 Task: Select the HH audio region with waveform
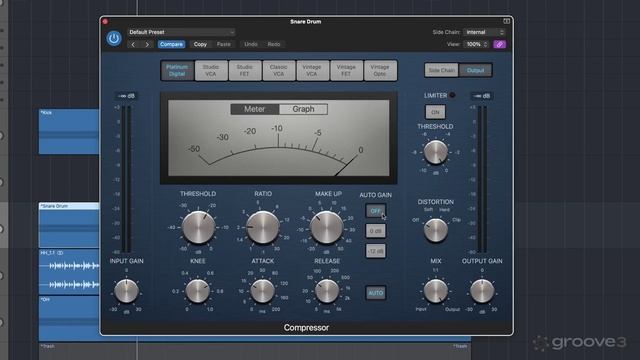(x=69, y=272)
